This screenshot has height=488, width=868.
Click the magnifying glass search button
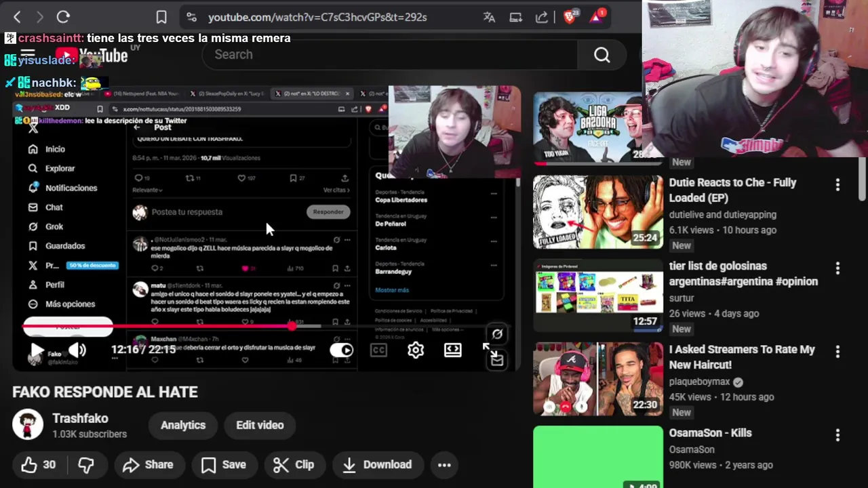[602, 55]
